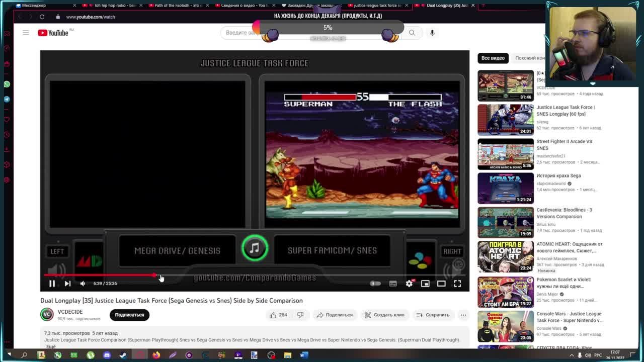Open the YouTube guide hamburger menu
Screen dimensions: 644x362
click(26, 33)
